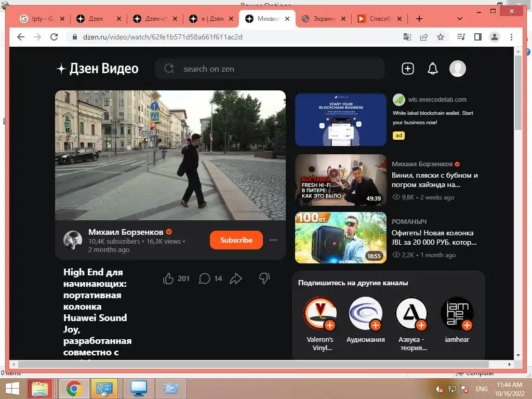Open the wls.evercodelab.com ad link
The height and width of the screenshot is (399, 532).
tap(437, 99)
